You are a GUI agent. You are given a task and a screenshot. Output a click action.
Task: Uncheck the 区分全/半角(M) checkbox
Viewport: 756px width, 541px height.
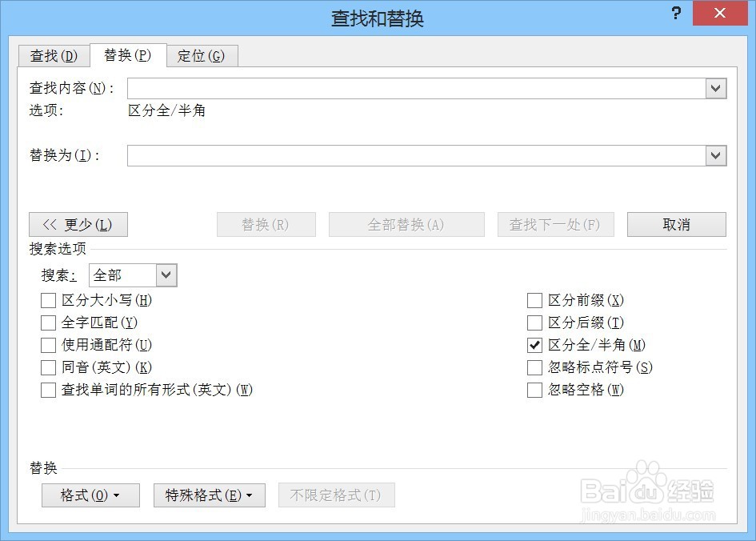tap(534, 345)
